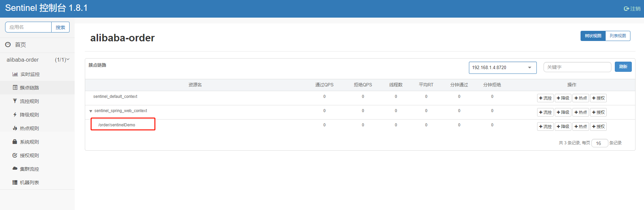Add 热点 rule for sentinel_spring_web_context
The height and width of the screenshot is (210, 644).
coord(581,112)
